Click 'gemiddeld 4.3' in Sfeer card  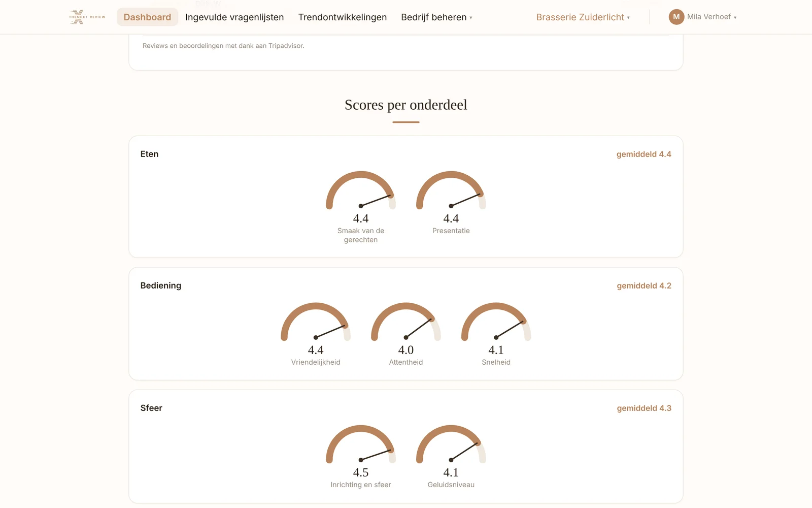point(644,408)
